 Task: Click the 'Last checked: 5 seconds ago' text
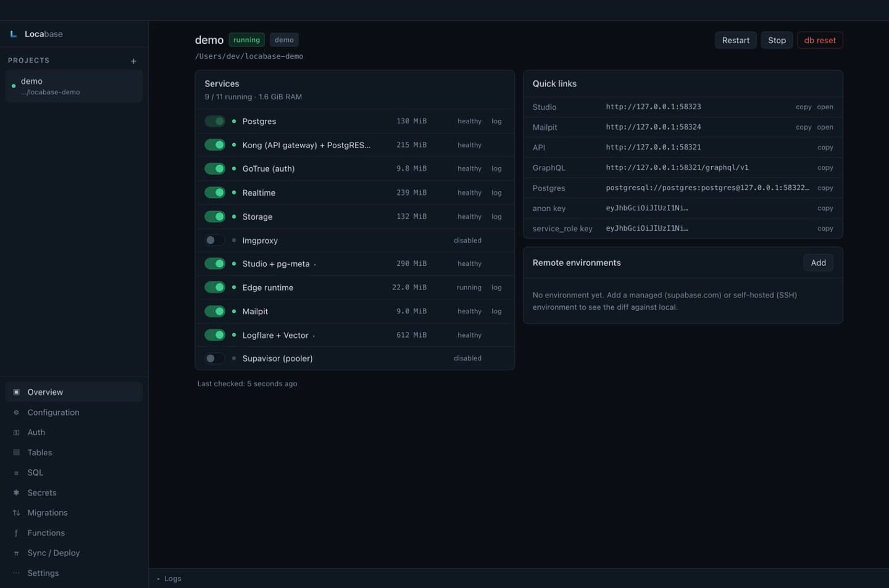click(247, 384)
